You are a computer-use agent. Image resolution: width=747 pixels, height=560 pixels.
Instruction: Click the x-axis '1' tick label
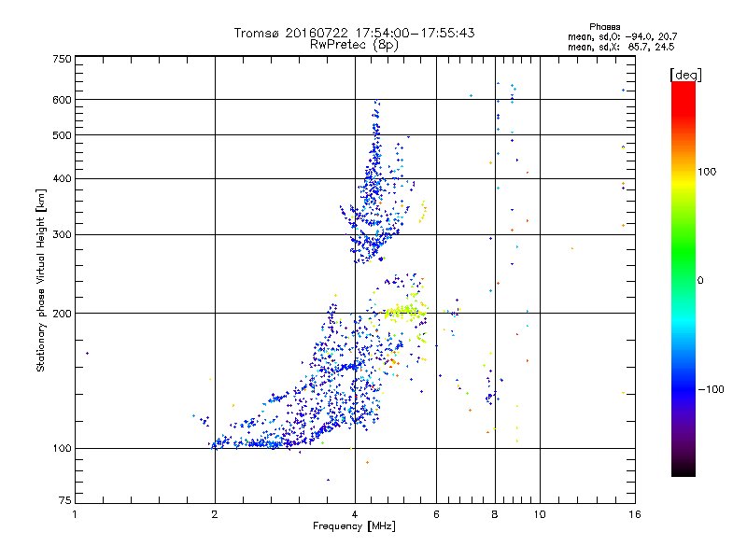(75, 514)
